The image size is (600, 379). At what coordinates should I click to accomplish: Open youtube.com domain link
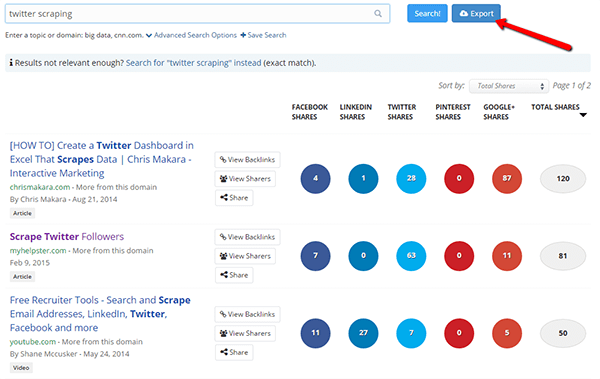33,342
